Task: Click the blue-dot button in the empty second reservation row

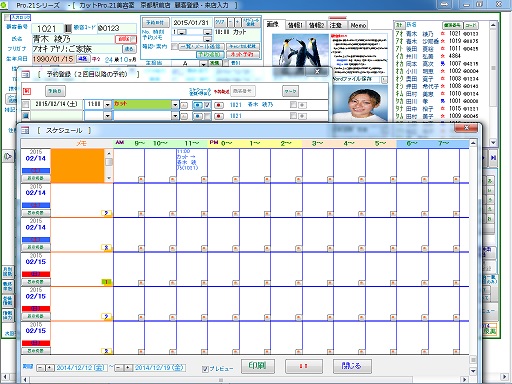Action: [198, 116]
